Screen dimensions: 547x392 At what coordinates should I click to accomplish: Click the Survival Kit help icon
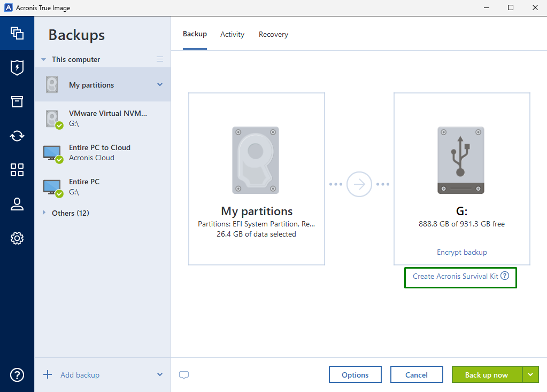[x=504, y=276]
